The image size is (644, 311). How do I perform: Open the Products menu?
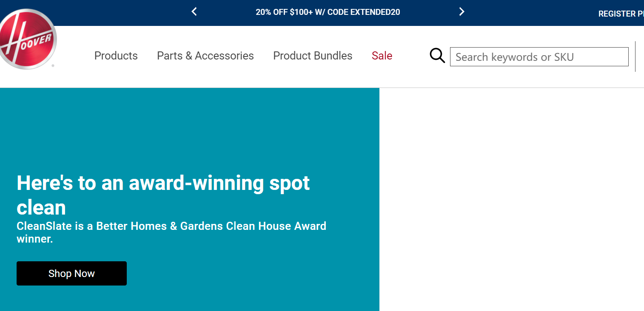[116, 56]
